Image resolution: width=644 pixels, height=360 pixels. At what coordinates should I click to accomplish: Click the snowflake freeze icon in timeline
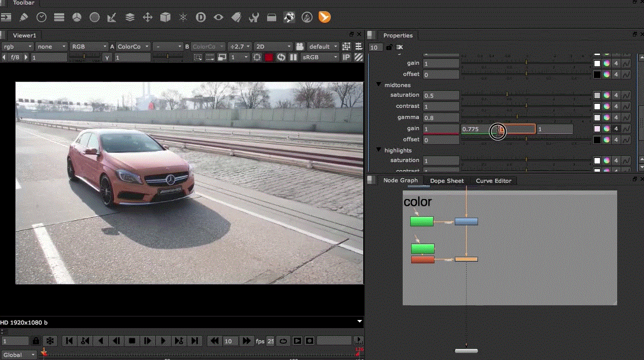(50, 341)
